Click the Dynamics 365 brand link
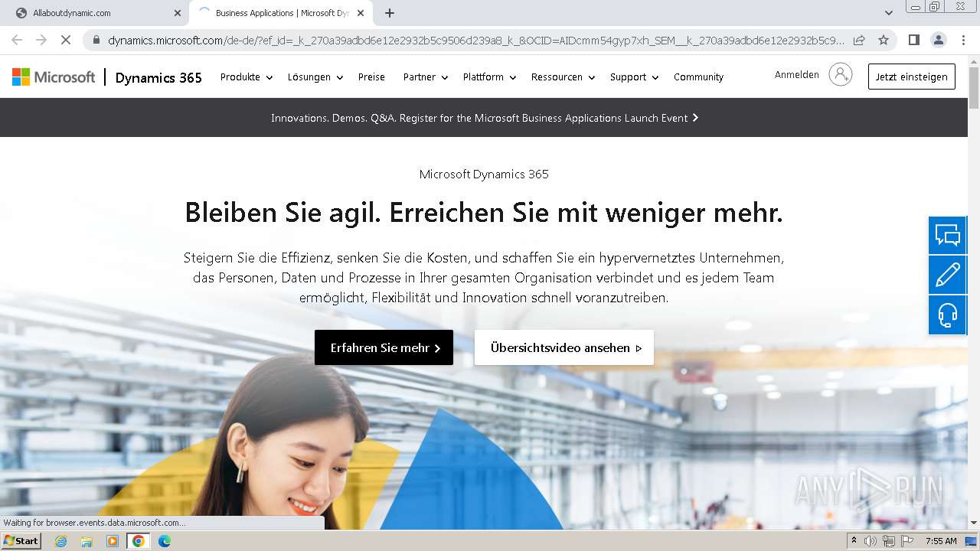 click(x=158, y=77)
